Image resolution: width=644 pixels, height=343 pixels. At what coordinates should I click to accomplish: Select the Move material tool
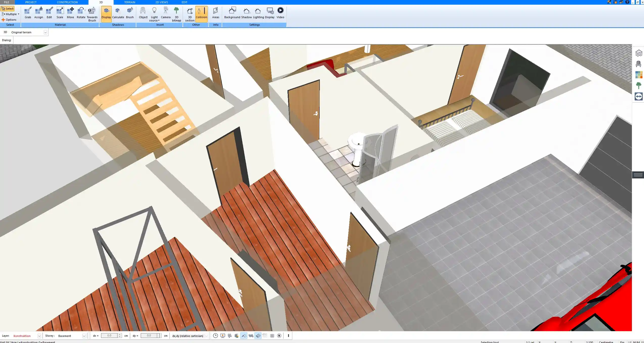pos(70,13)
